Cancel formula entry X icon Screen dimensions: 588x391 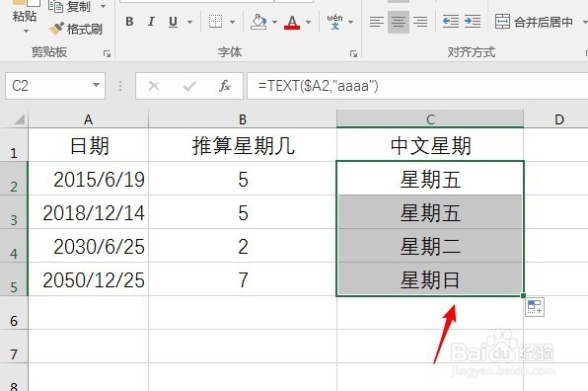tap(154, 86)
